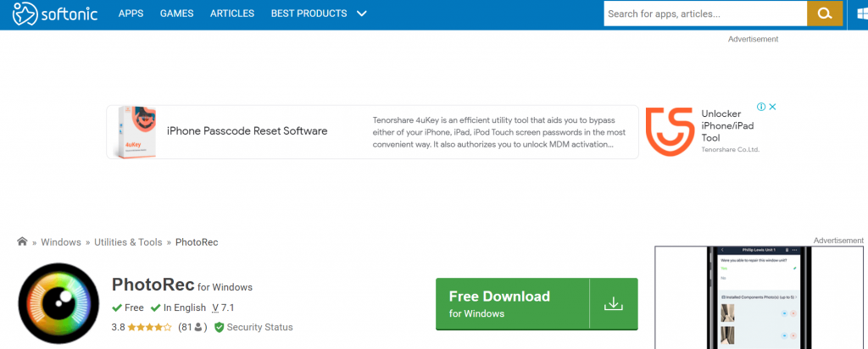
Task: Expand the BEST PRODUCTS chevron arrow
Action: [361, 14]
